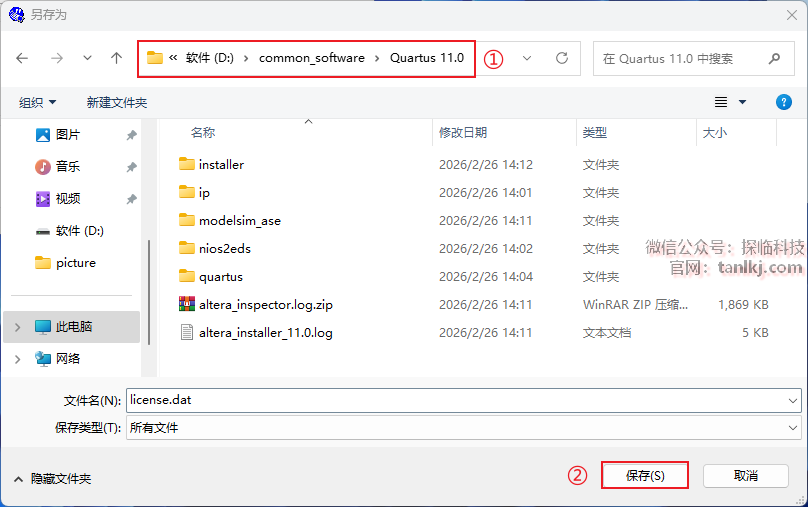Click the modelsim_ase folder icon
Viewport: 808px width, 507px height.
click(x=187, y=220)
